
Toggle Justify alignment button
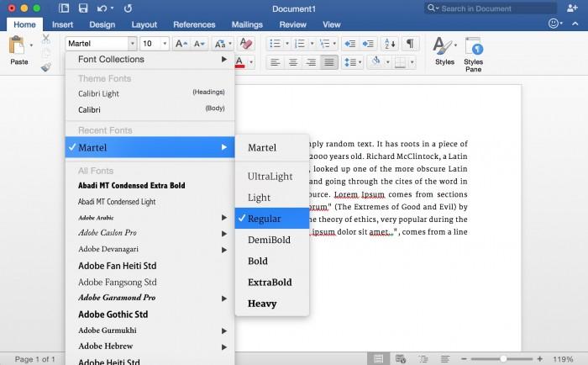point(329,62)
